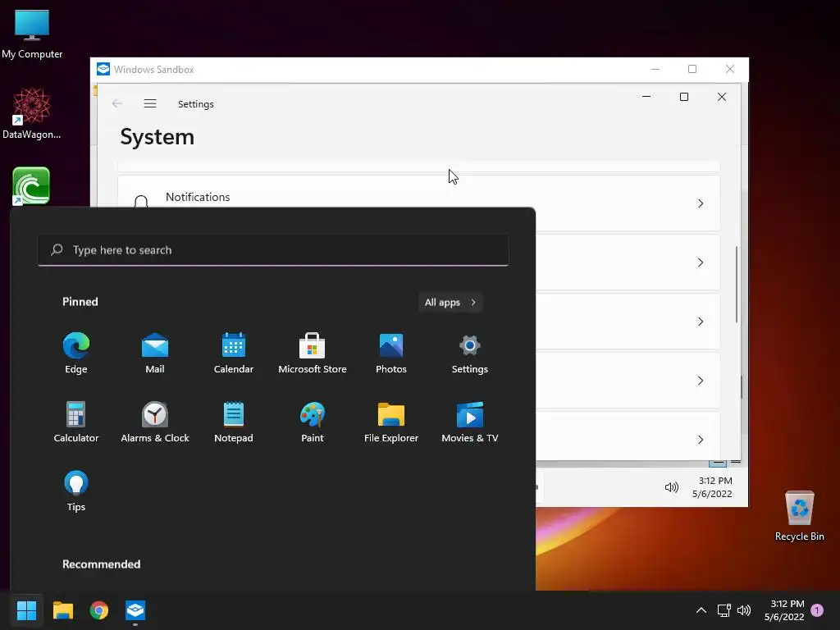Open the Tips app
The height and width of the screenshot is (630, 840).
point(76,491)
